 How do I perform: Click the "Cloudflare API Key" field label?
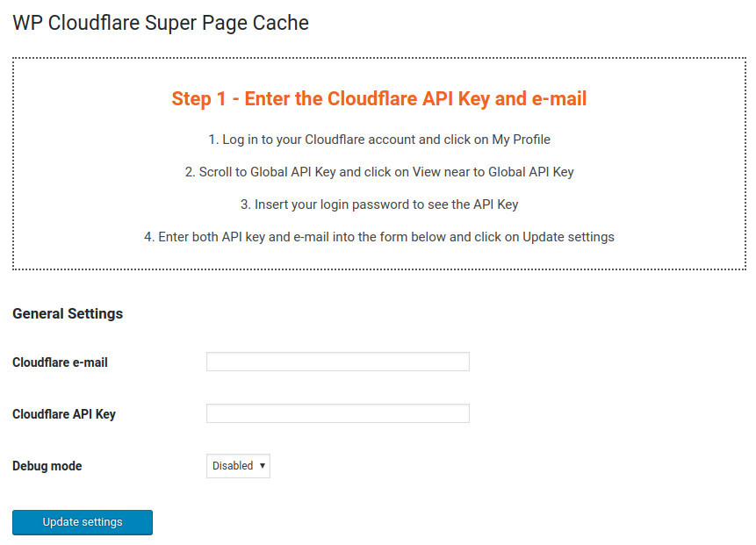(64, 414)
